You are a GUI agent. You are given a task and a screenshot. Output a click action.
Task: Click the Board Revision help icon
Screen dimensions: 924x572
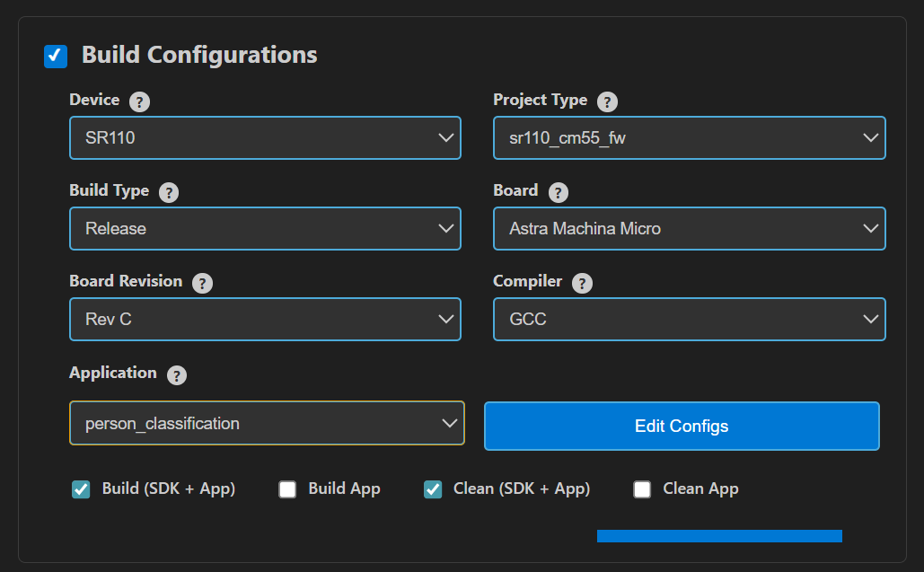pyautogui.click(x=202, y=283)
